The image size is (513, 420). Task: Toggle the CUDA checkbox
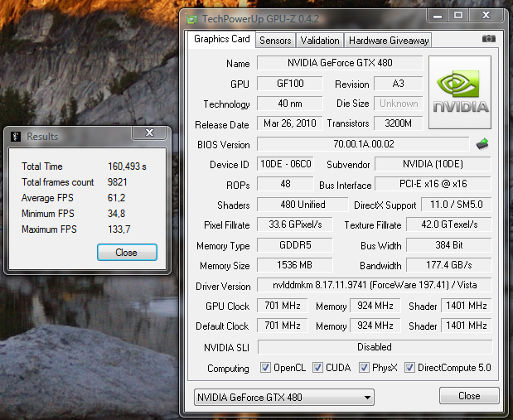coord(317,367)
